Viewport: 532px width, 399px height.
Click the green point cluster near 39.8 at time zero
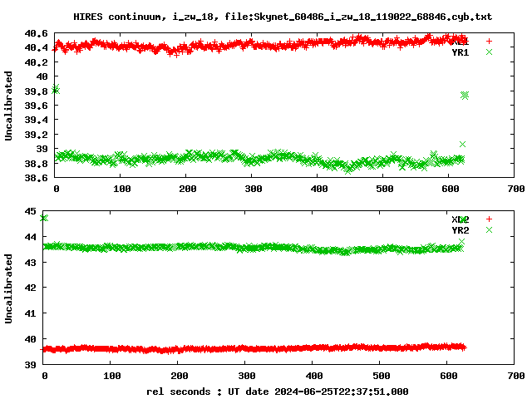(56, 89)
